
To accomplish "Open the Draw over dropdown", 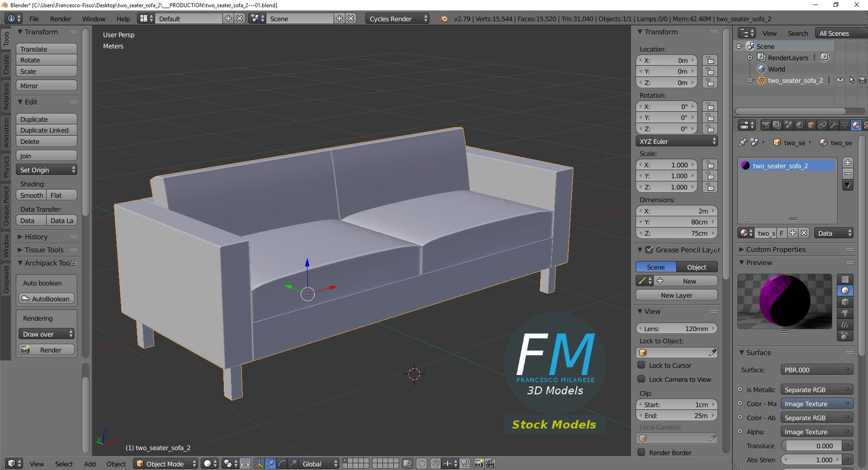I will tap(47, 334).
